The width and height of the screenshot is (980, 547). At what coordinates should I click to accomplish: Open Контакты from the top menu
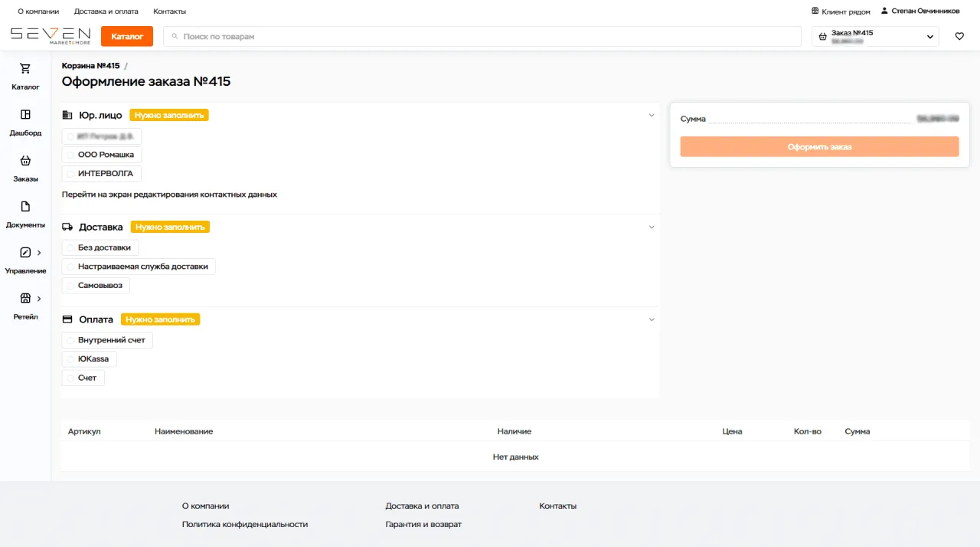170,11
